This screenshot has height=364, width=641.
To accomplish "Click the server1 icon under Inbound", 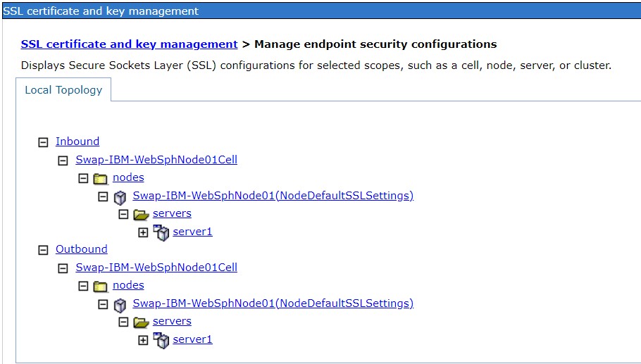I will (161, 232).
